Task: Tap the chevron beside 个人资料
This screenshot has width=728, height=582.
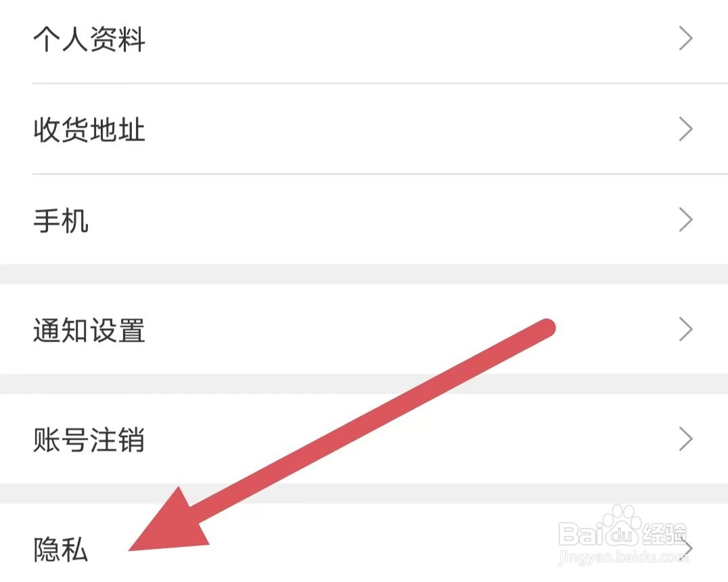Action: [x=686, y=38]
